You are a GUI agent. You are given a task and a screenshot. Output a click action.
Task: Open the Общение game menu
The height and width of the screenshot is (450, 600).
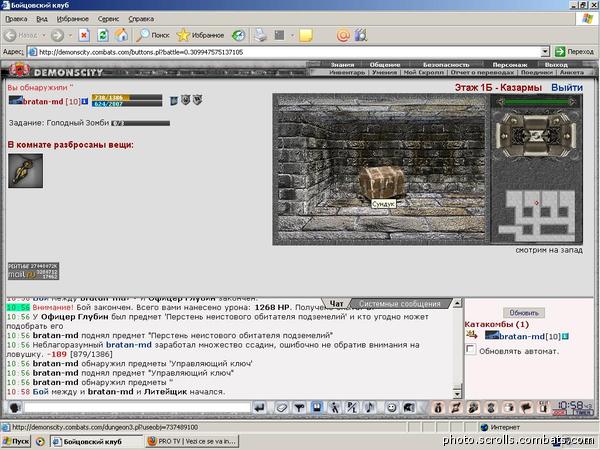pos(385,65)
